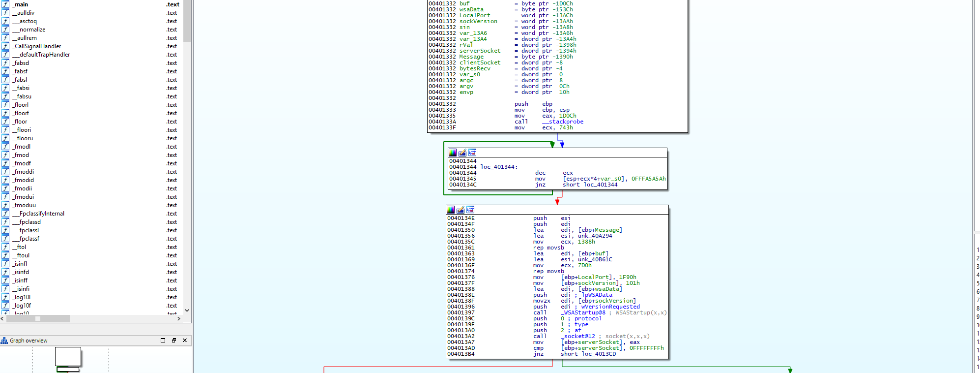Choose the _ftol function entry

[x=20, y=247]
